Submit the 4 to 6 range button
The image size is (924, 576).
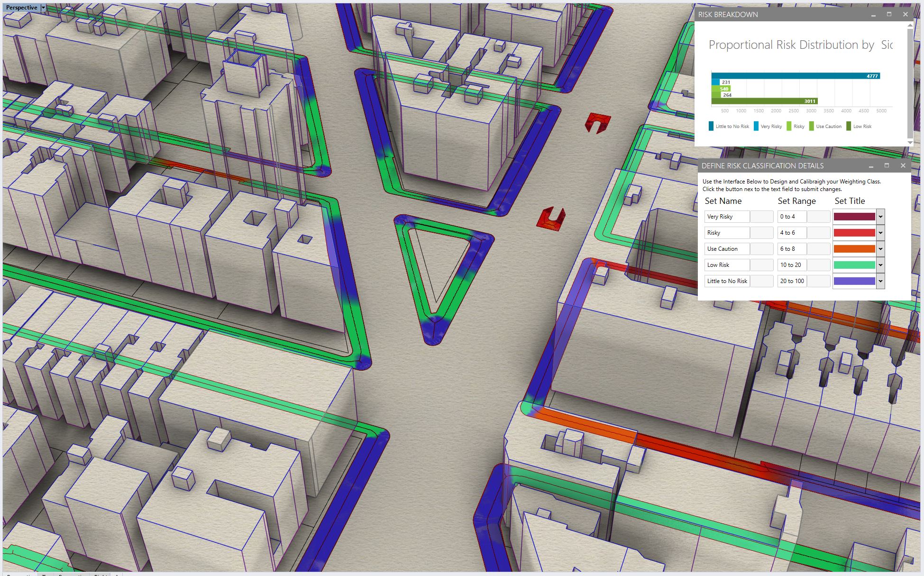[x=819, y=233]
